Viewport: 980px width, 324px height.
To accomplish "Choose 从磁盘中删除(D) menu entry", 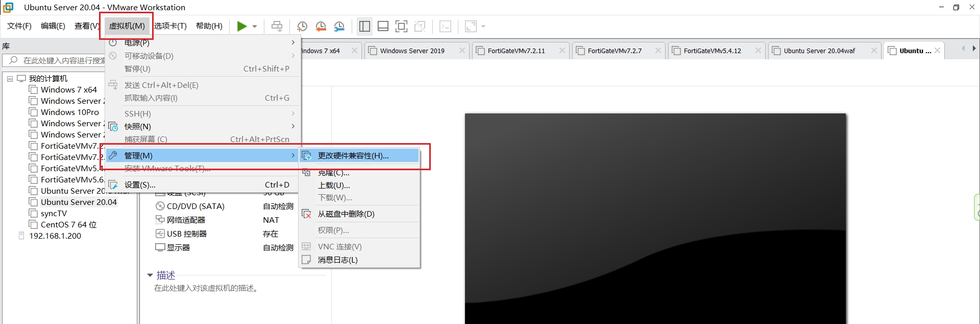I will pos(346,214).
